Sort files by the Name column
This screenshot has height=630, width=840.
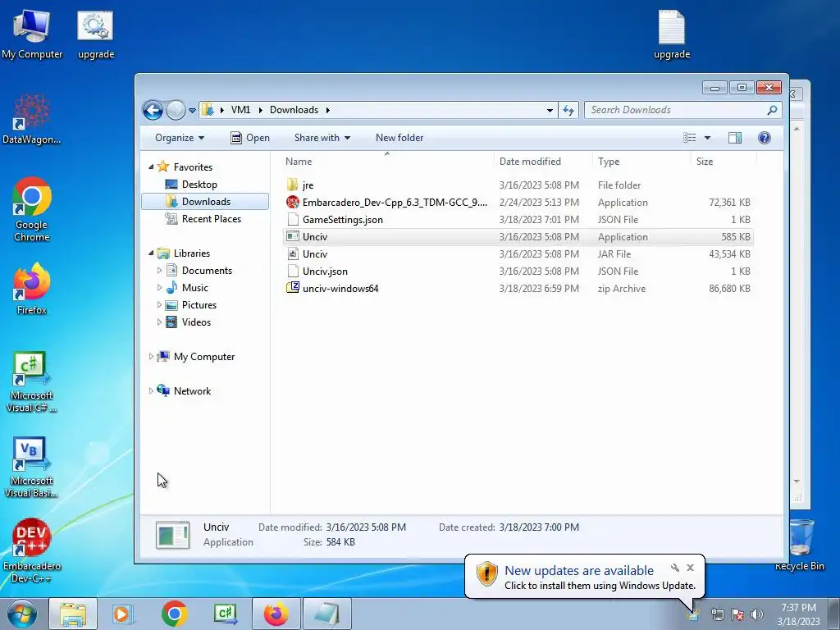[387, 162]
